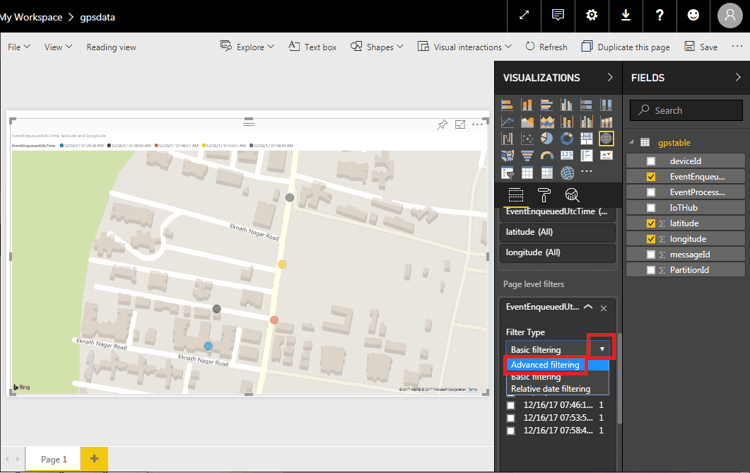Remove the EventEnqueuedUt... page filter
This screenshot has height=473, width=750.
(x=604, y=308)
